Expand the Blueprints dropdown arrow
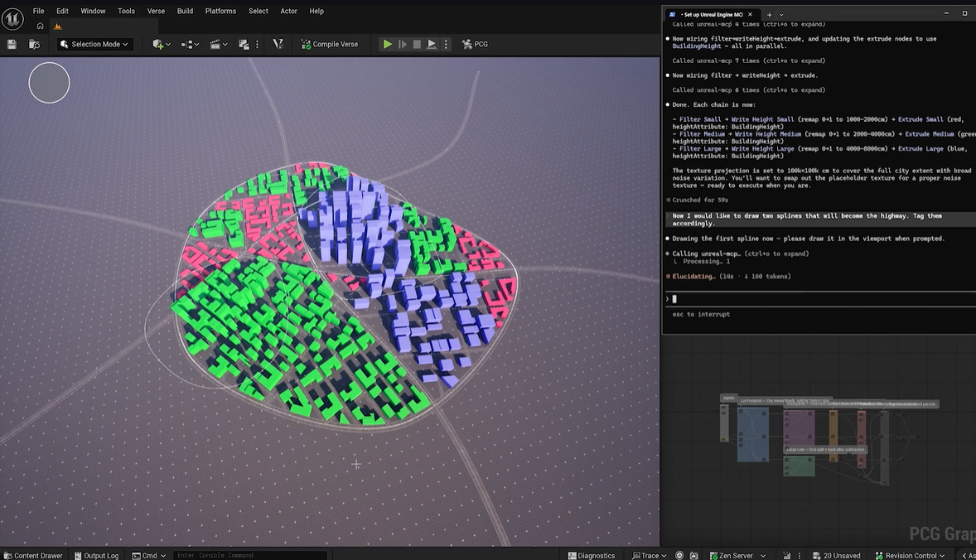The height and width of the screenshot is (560, 976). pyautogui.click(x=196, y=44)
